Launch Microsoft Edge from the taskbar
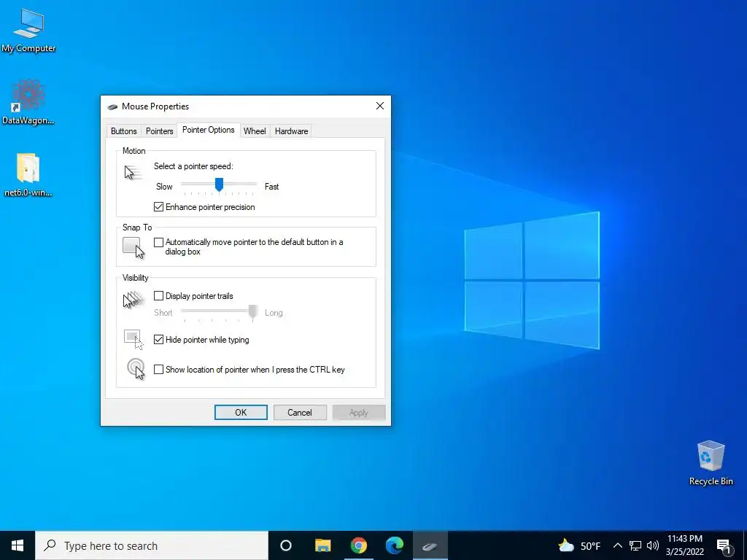The image size is (747, 560). (x=395, y=545)
